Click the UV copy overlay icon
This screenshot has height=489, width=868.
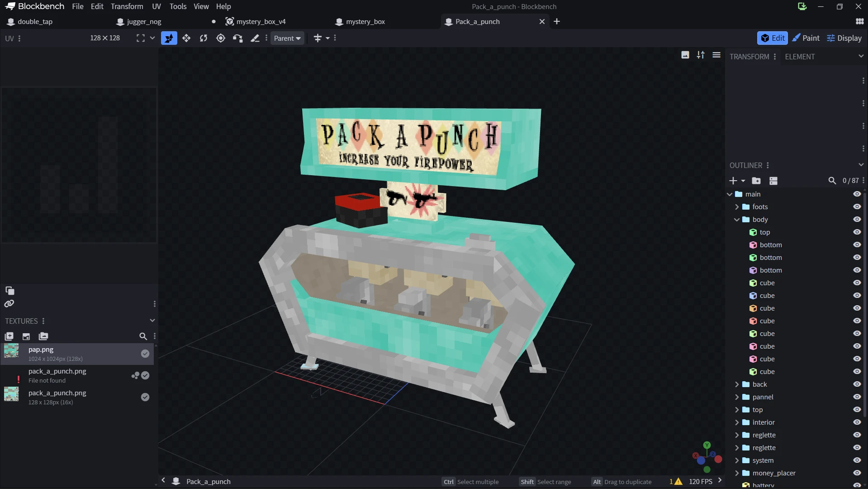pos(9,291)
